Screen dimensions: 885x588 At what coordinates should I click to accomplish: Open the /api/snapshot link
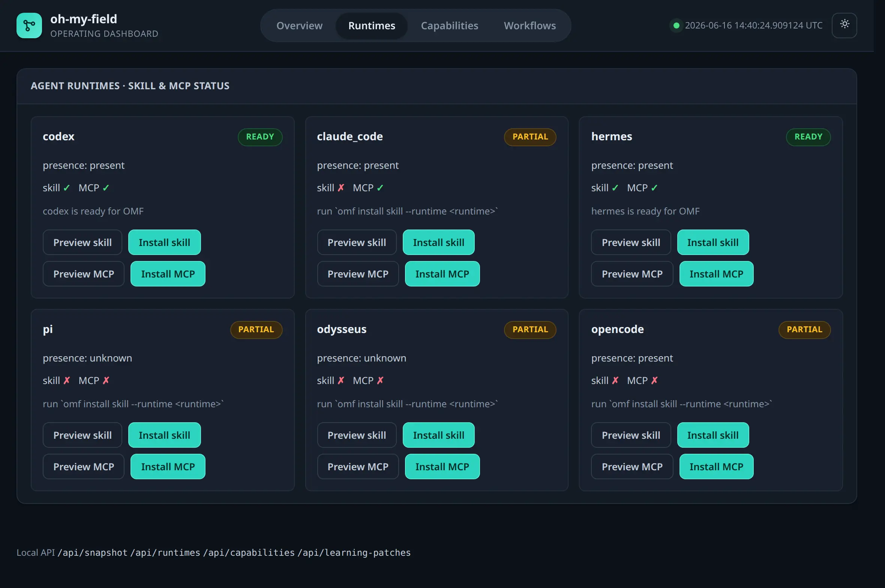[92, 552]
